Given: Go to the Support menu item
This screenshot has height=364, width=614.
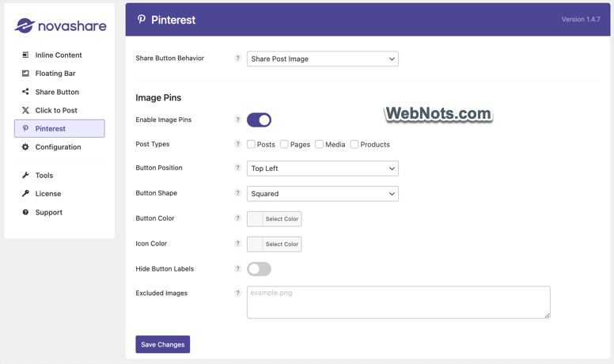Looking at the screenshot, I should [x=48, y=212].
